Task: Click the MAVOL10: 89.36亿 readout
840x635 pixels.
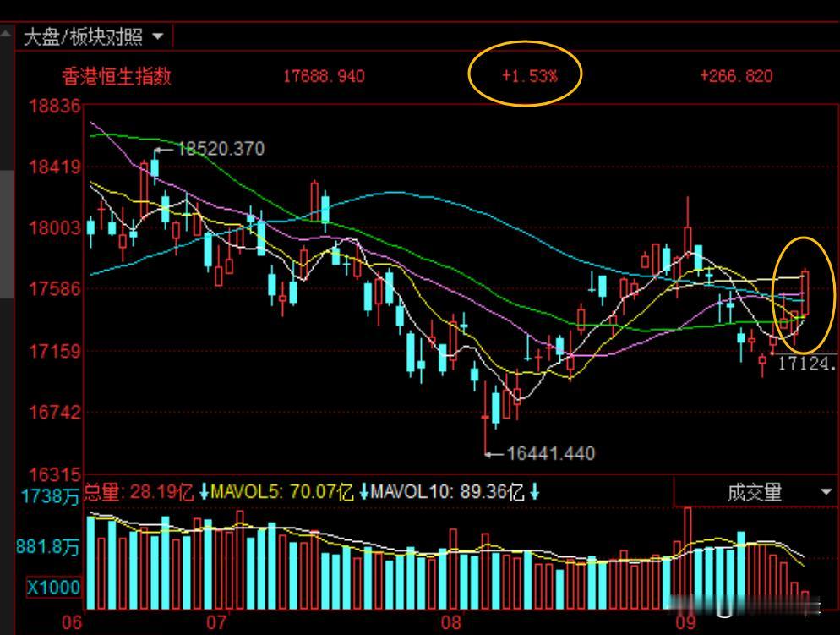Action: [447, 491]
